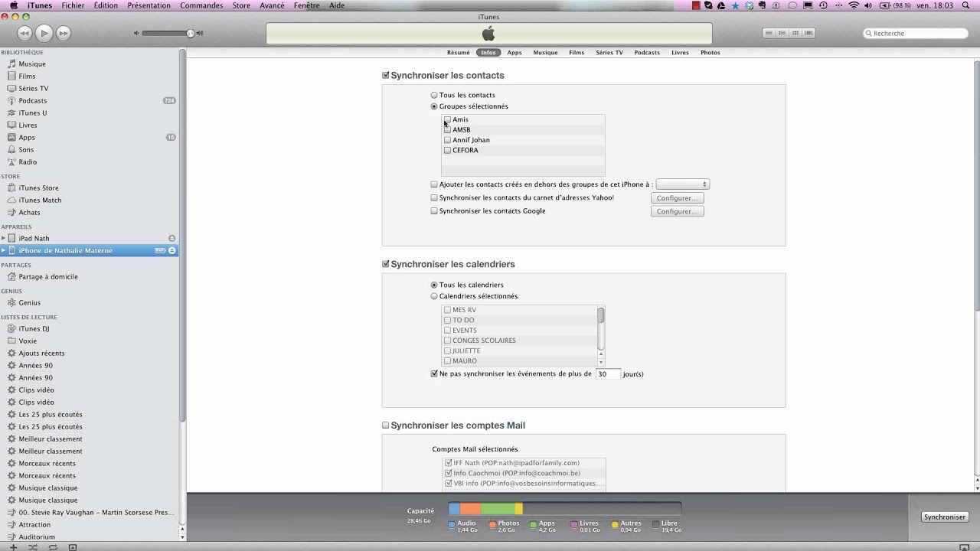980x551 pixels.
Task: Select Tous les contacts radio button
Action: pyautogui.click(x=434, y=95)
